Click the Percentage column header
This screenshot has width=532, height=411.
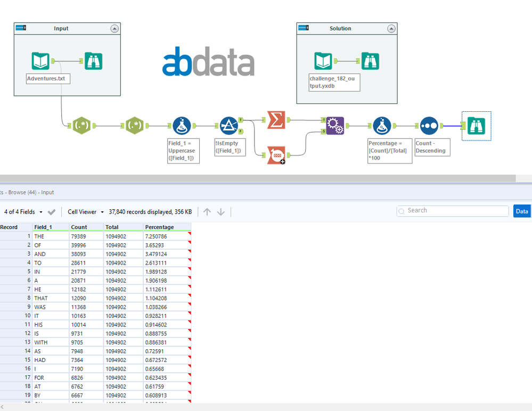[x=167, y=227]
